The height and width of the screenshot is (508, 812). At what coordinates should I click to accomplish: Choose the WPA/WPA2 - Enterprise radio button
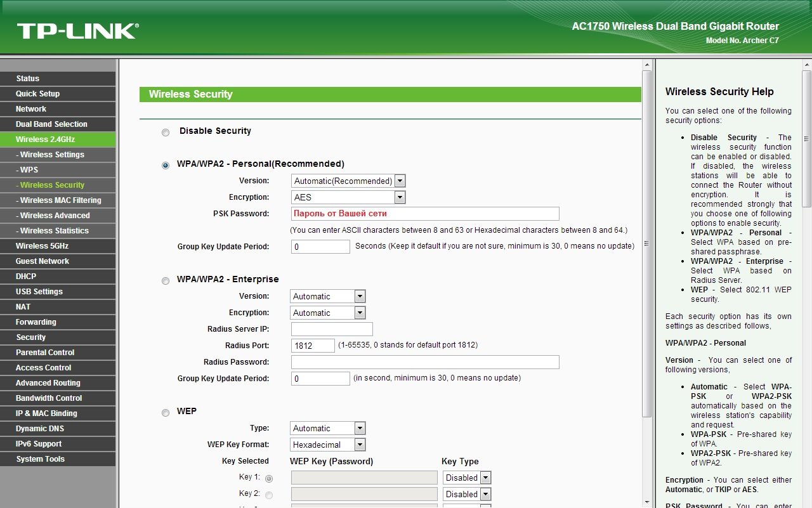166,281
